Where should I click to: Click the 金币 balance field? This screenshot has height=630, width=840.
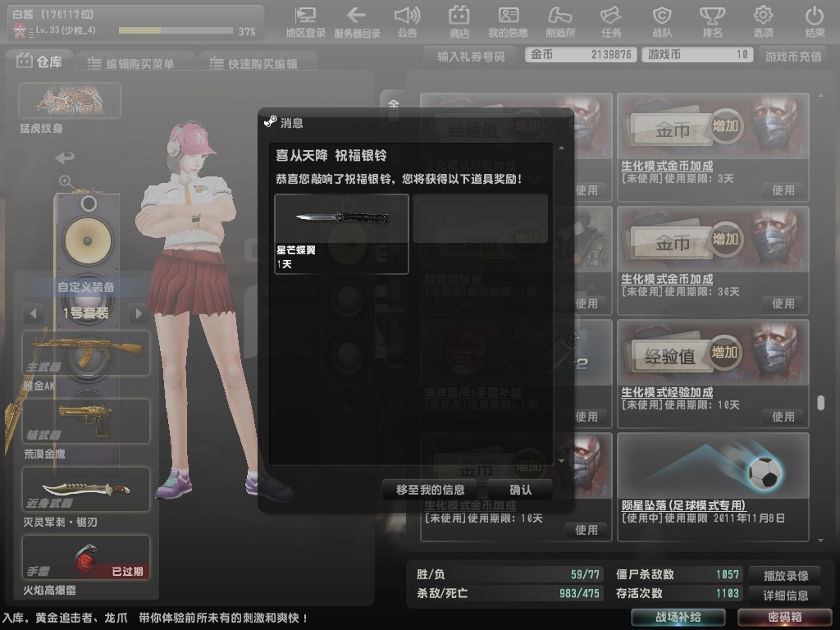coord(581,55)
